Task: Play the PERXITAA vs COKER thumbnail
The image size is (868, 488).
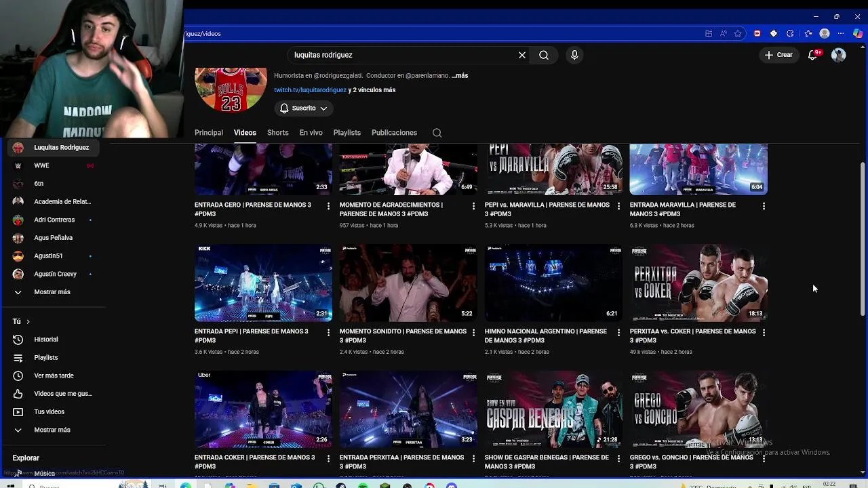Action: (698, 283)
